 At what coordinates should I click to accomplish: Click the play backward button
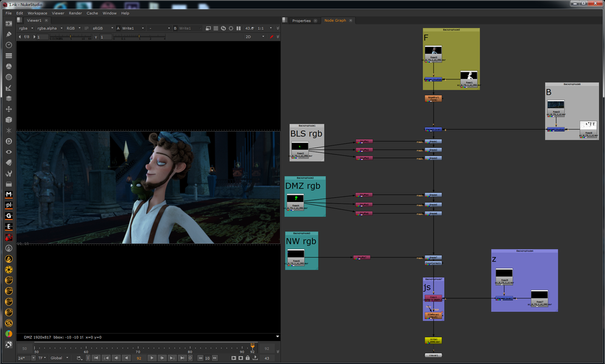point(126,358)
